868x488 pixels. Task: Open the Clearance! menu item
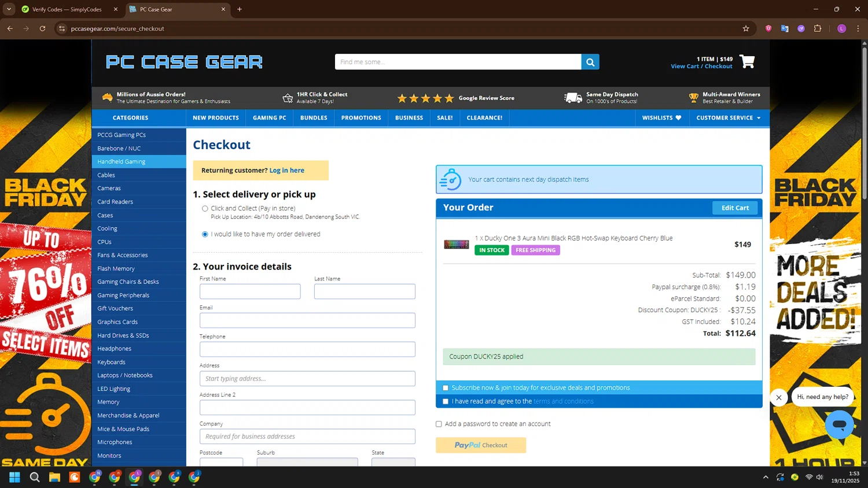pos(485,118)
